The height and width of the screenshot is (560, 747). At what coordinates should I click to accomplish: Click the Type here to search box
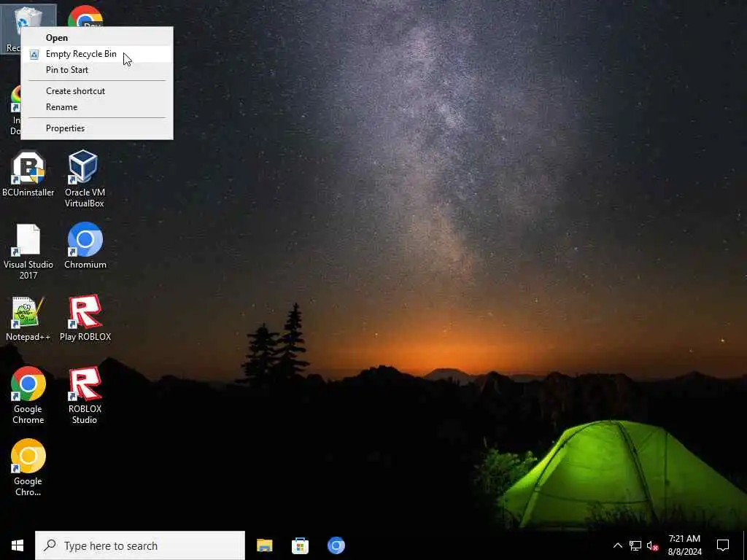(140, 545)
